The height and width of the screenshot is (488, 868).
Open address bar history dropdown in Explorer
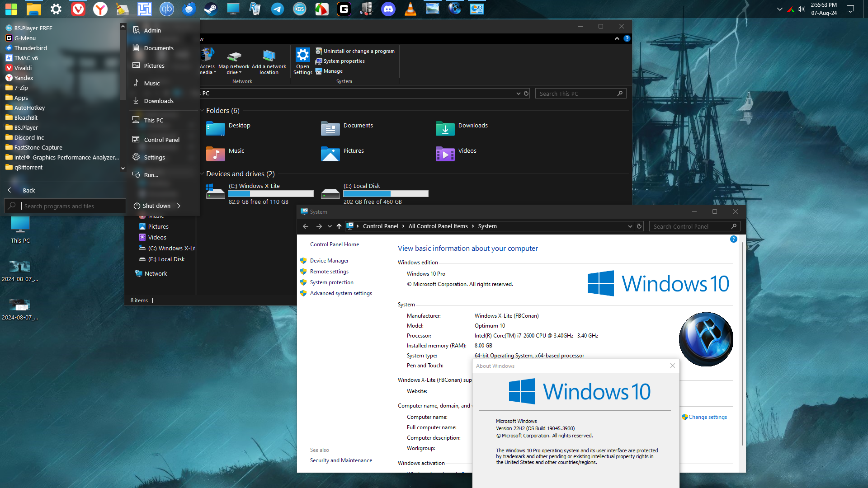coord(518,94)
